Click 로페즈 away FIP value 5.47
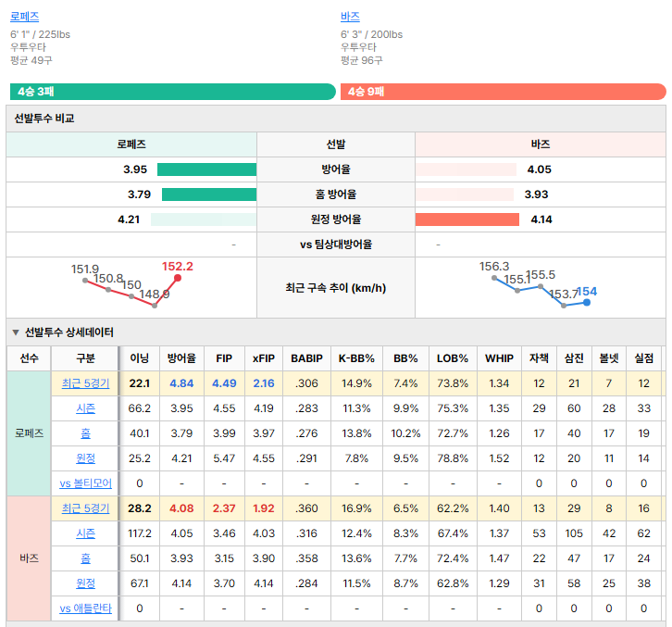 (224, 458)
